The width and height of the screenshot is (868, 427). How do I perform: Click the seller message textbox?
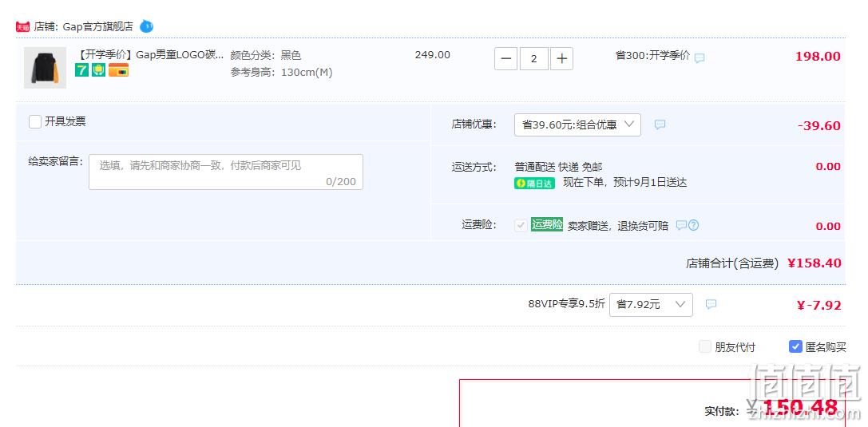click(x=226, y=172)
